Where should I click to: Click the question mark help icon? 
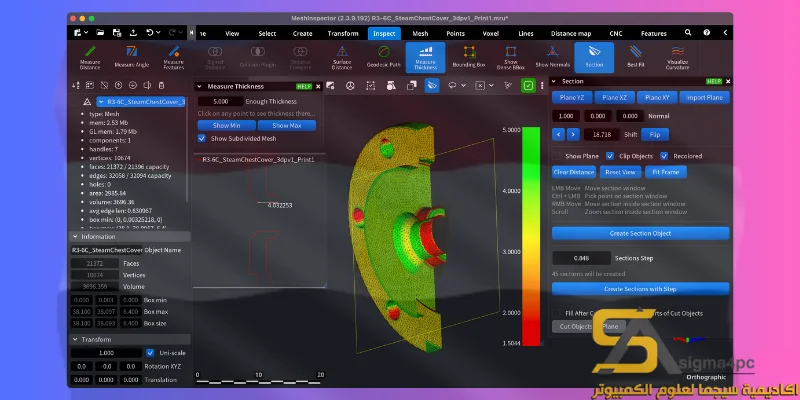point(707,33)
